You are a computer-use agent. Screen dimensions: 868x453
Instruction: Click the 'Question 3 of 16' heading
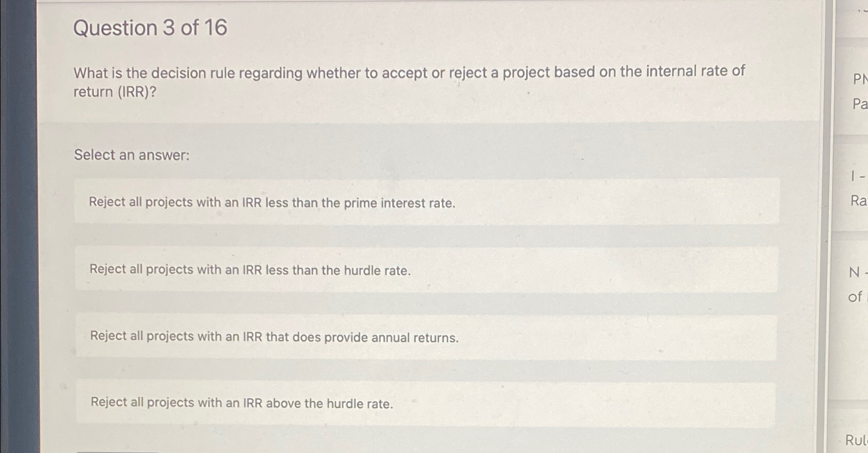150,28
